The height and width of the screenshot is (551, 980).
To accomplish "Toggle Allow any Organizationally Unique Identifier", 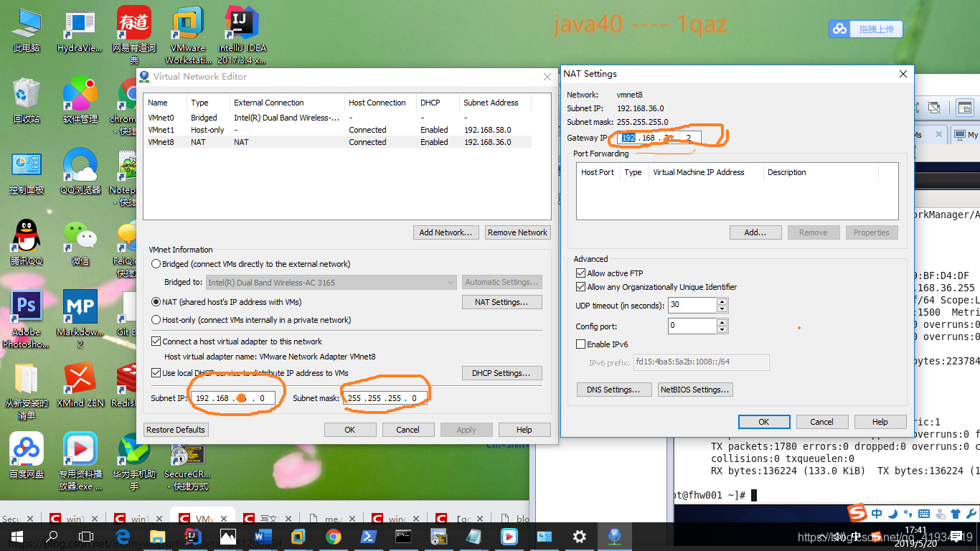I will pos(581,287).
